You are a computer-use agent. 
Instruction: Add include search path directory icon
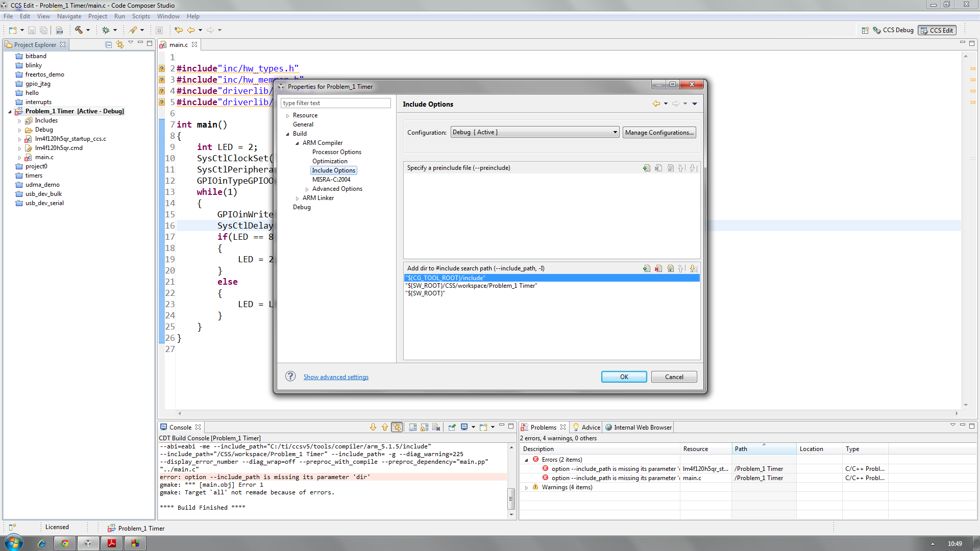[647, 268]
